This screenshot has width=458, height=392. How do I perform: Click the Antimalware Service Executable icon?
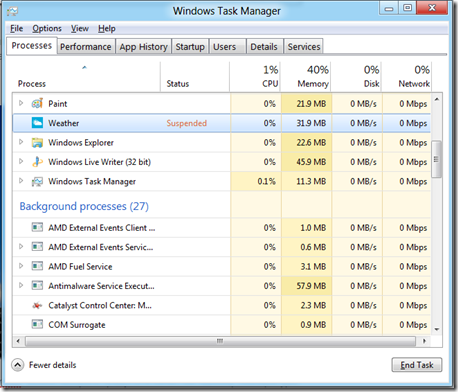pyautogui.click(x=37, y=286)
